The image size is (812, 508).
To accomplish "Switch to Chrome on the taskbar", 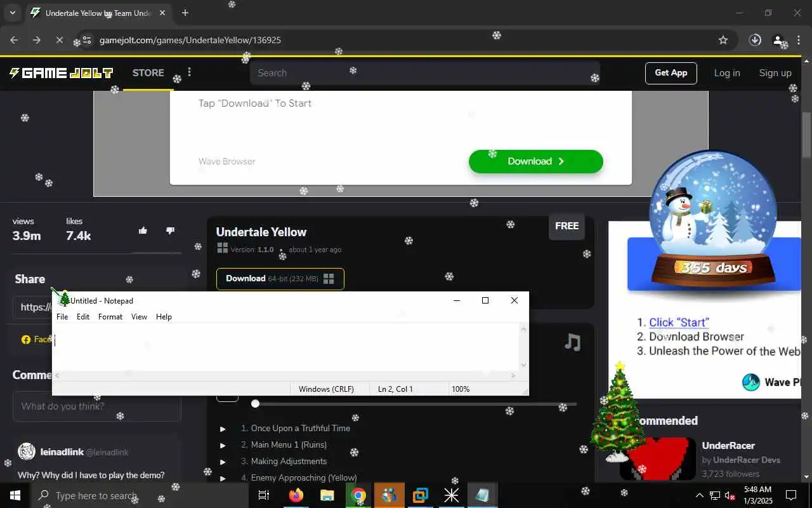I will [x=358, y=495].
